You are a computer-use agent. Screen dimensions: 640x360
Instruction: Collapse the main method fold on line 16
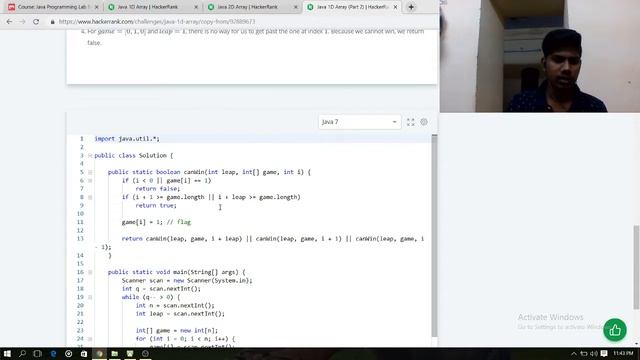click(90, 272)
